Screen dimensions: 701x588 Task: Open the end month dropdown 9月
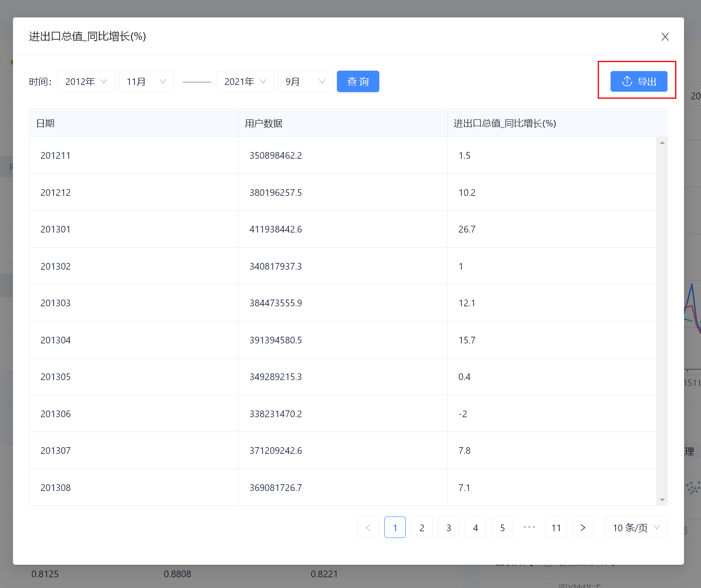306,81
